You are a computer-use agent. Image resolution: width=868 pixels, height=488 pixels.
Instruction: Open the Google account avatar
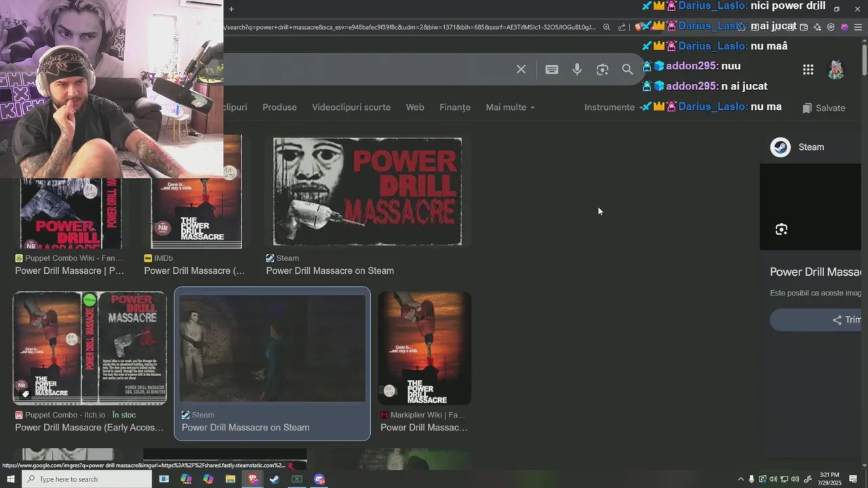click(836, 69)
